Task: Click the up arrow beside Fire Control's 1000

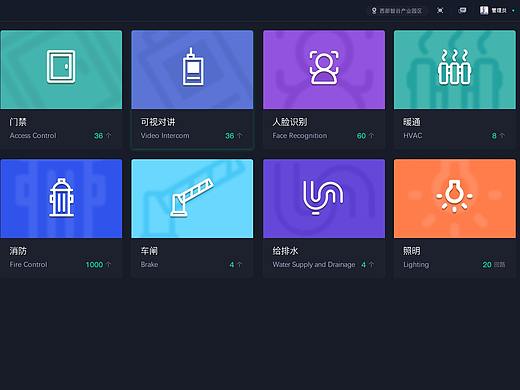Action: point(108,264)
